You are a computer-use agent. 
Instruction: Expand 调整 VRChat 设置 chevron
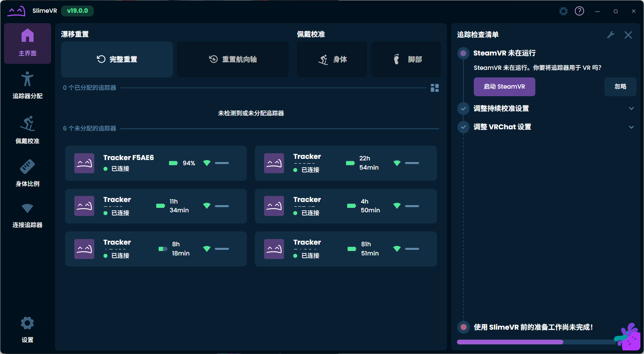point(631,127)
